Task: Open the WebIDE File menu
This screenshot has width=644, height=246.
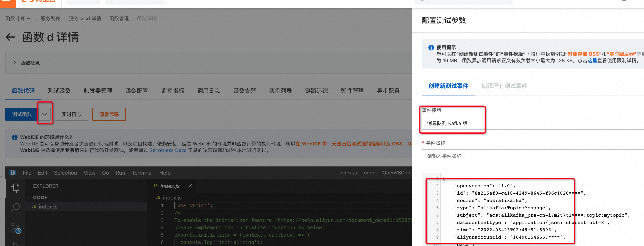Action: (27, 173)
